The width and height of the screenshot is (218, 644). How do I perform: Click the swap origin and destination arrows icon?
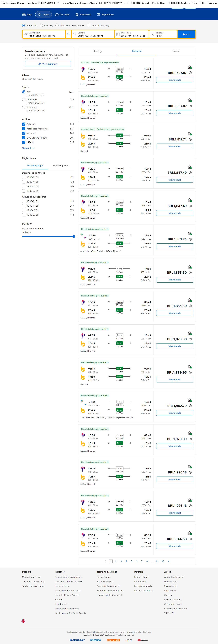click(69, 34)
